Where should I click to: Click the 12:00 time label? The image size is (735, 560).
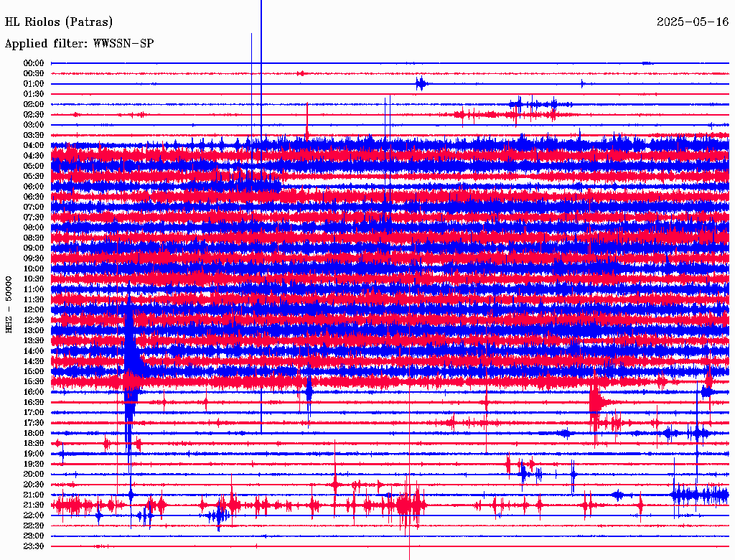[34, 309]
